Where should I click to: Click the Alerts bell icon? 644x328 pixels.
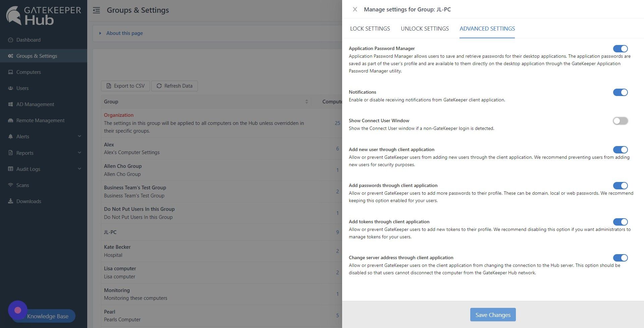pyautogui.click(x=10, y=136)
